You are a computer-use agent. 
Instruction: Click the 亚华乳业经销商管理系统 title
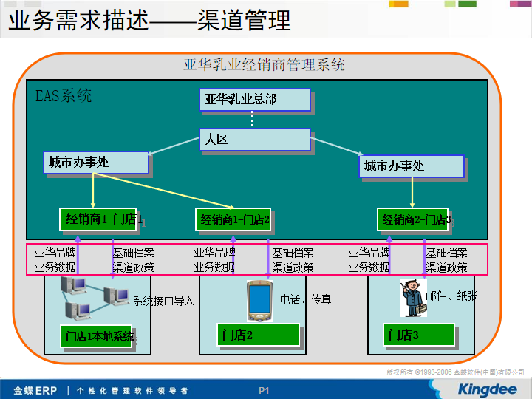point(264,65)
